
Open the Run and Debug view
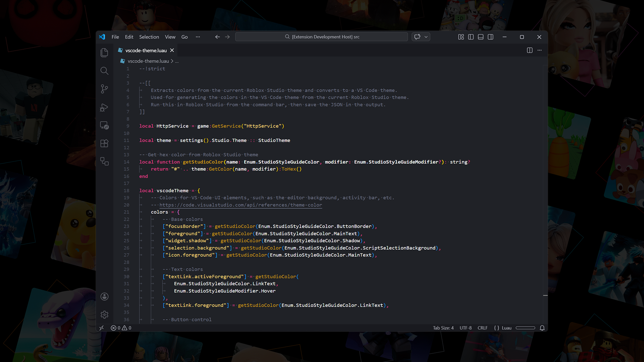click(x=104, y=107)
